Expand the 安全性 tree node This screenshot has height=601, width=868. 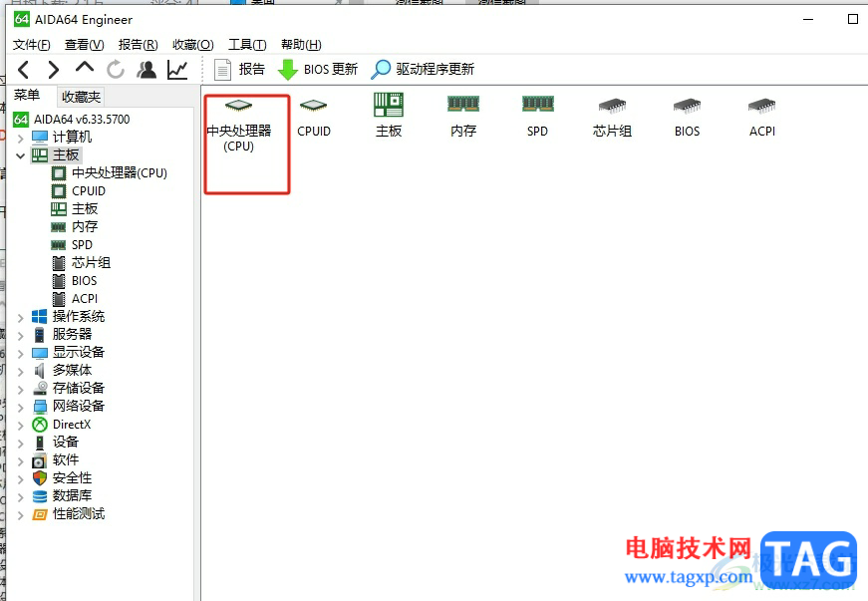[x=21, y=478]
